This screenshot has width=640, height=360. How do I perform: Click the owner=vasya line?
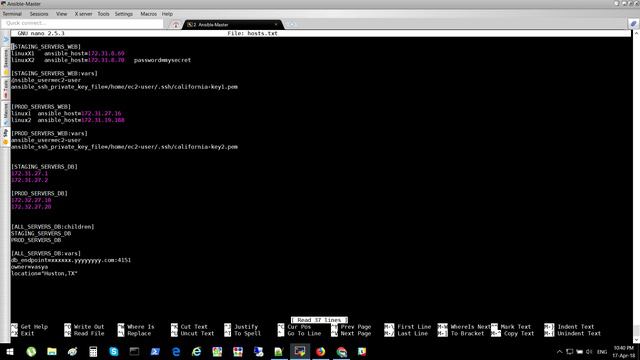coord(29,267)
